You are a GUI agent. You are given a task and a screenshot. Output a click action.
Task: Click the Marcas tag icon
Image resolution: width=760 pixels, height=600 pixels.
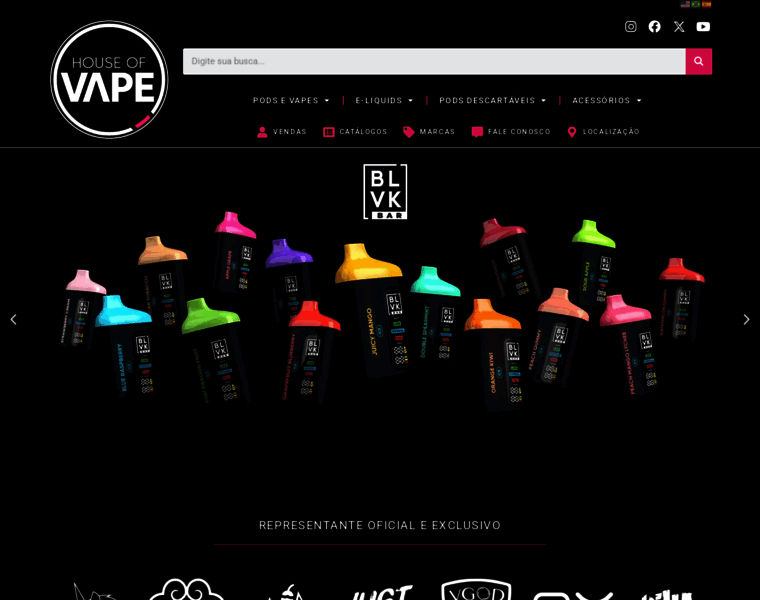409,132
